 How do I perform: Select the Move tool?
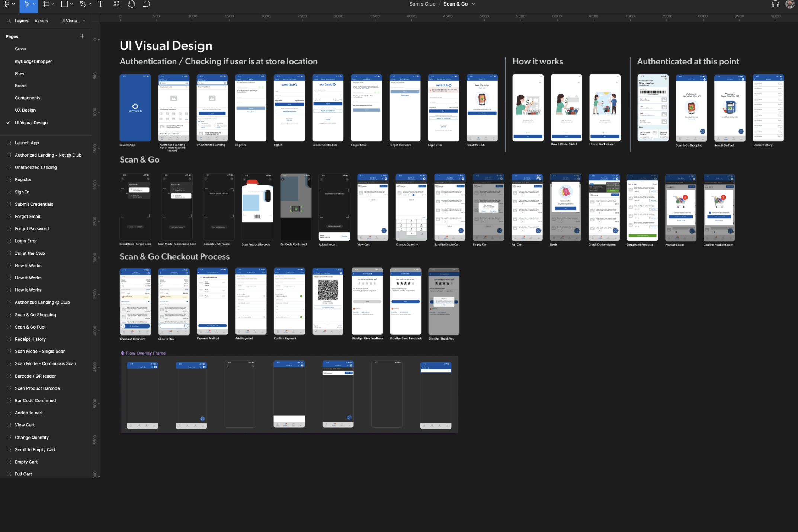click(x=27, y=4)
